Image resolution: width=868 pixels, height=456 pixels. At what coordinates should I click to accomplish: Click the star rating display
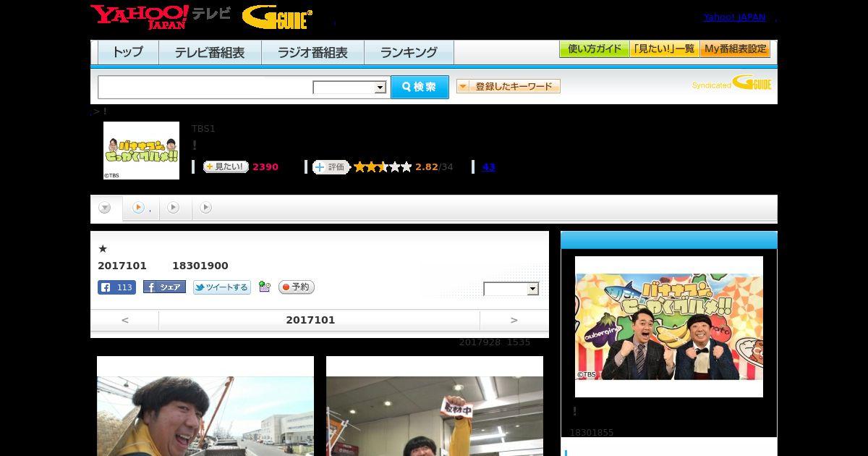(x=383, y=167)
